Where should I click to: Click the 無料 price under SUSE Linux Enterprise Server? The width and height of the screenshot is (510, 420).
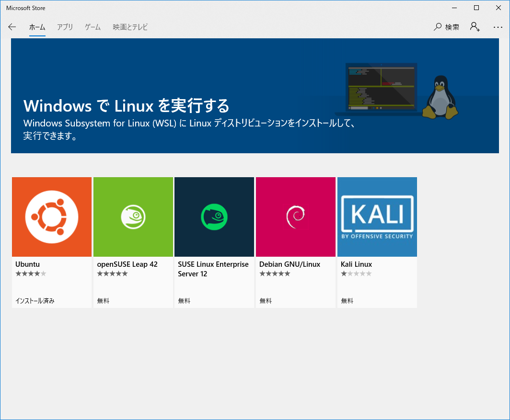(184, 301)
